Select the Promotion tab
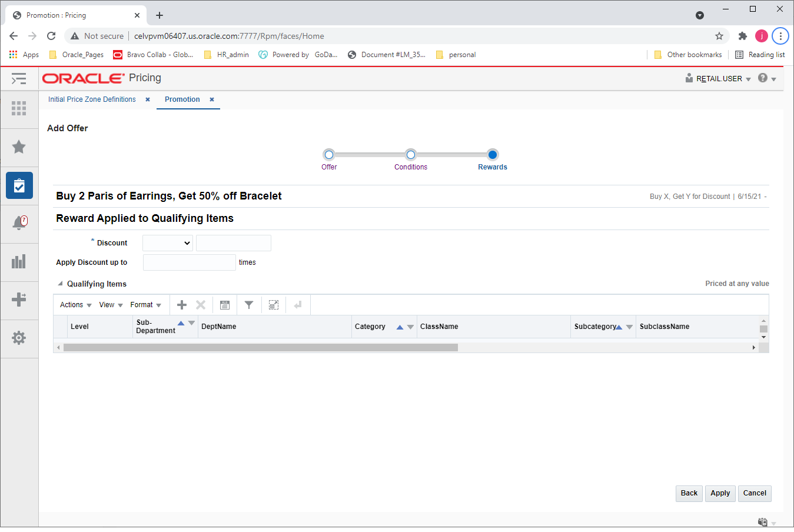This screenshot has height=532, width=794. 182,99
